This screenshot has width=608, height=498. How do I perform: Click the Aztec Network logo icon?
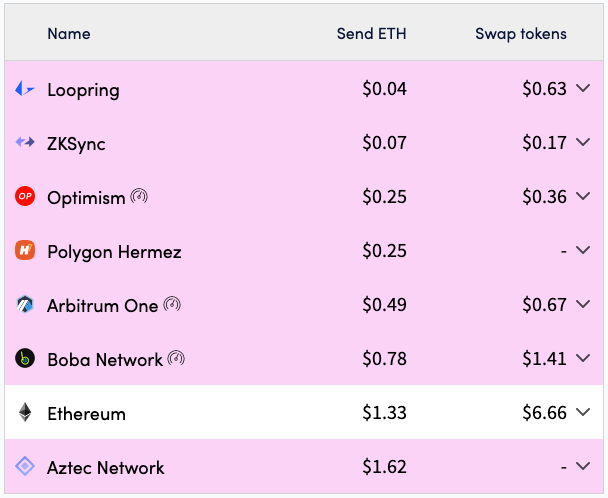[25, 467]
